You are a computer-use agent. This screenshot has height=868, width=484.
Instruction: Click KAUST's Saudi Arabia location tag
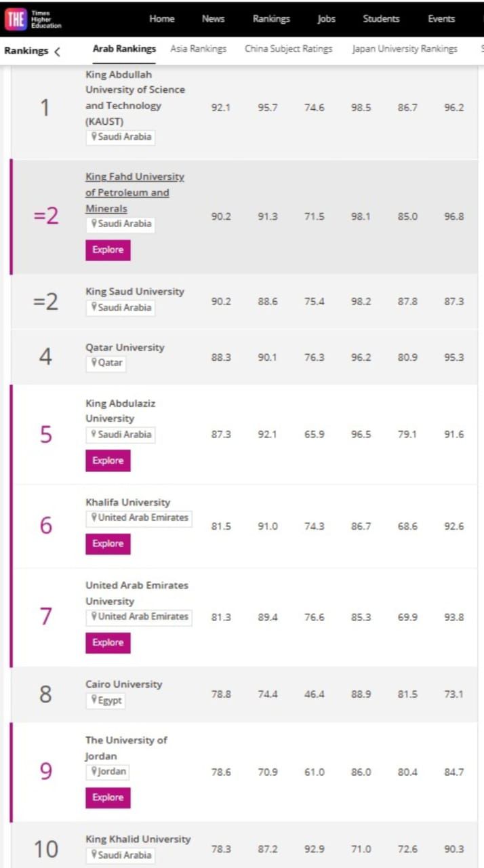click(x=120, y=137)
